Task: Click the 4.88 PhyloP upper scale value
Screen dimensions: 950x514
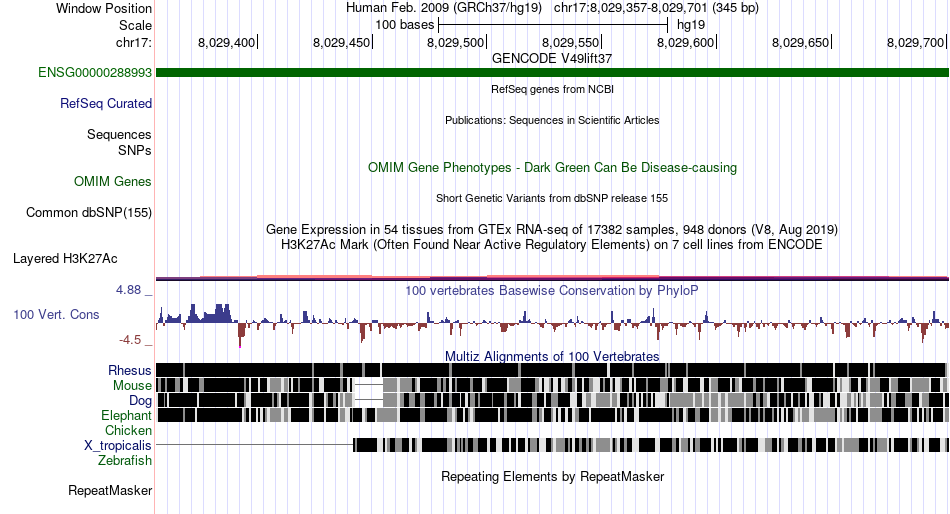Action: (x=129, y=290)
